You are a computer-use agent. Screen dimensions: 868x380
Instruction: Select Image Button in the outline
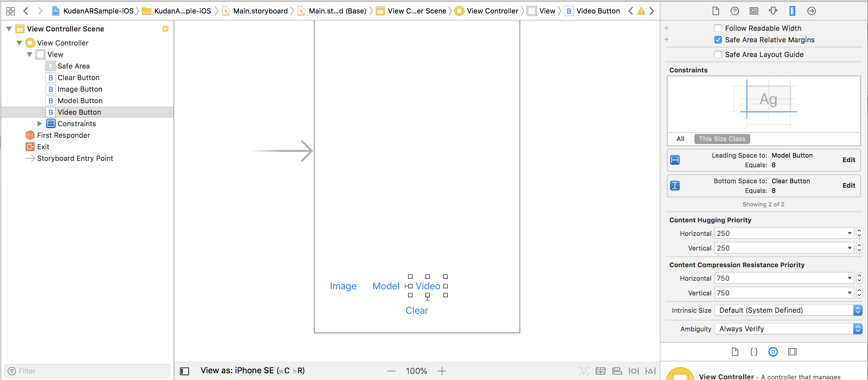click(x=79, y=89)
